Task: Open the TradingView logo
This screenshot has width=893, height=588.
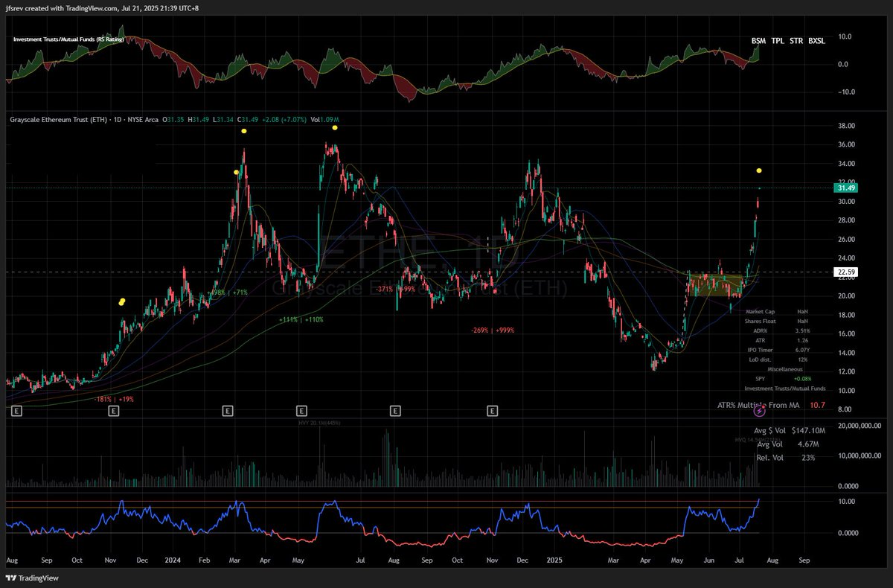Action: (33, 578)
